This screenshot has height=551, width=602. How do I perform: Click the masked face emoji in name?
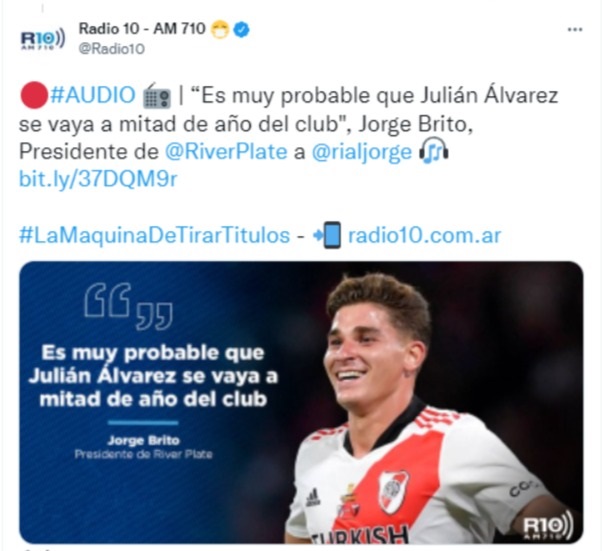coord(220,29)
